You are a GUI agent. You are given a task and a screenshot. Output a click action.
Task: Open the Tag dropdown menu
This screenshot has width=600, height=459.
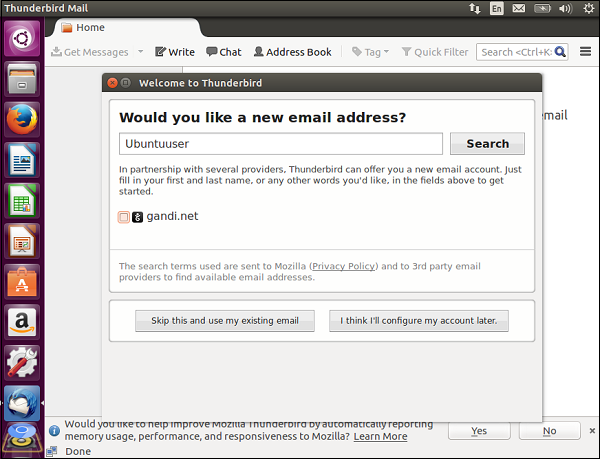pos(369,52)
